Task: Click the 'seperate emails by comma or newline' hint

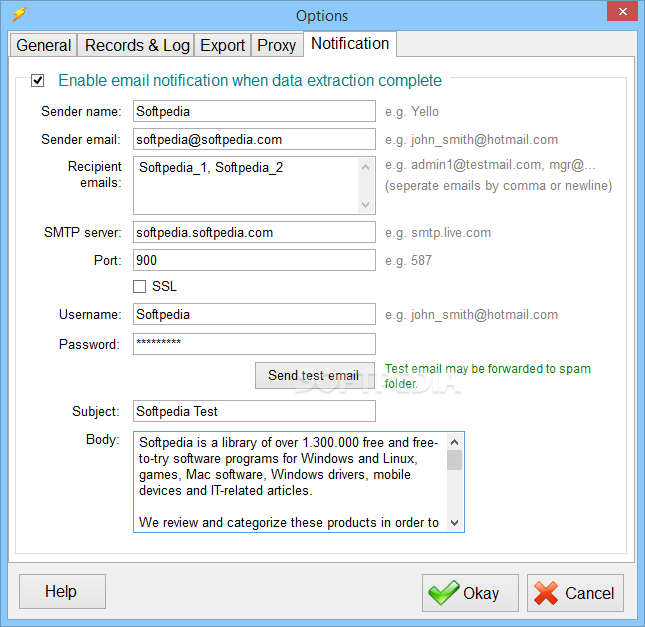Action: point(499,186)
